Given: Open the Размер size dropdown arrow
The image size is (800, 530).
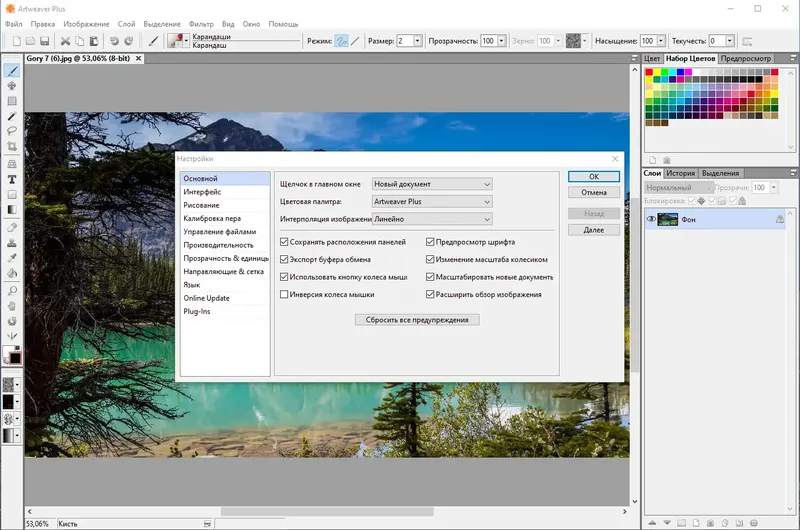Looking at the screenshot, I should [418, 41].
